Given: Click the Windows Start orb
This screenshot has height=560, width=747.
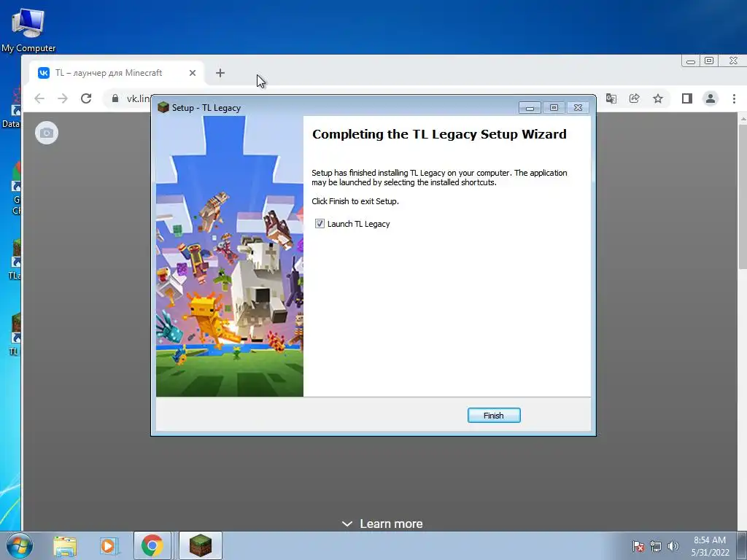Looking at the screenshot, I should 20,545.
